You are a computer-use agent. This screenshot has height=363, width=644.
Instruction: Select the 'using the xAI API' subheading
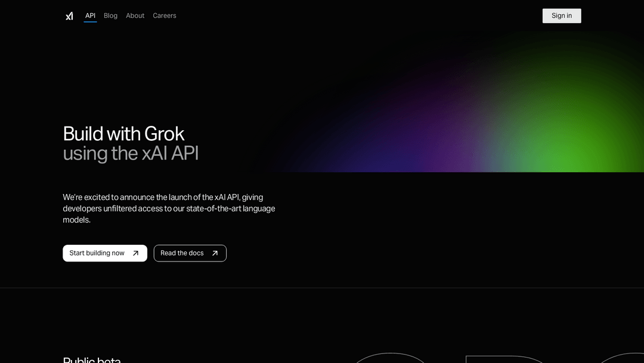[131, 153]
